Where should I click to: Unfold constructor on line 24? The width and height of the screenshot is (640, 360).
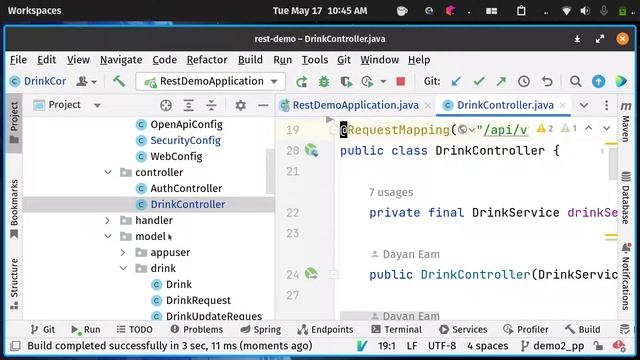pyautogui.click(x=333, y=274)
